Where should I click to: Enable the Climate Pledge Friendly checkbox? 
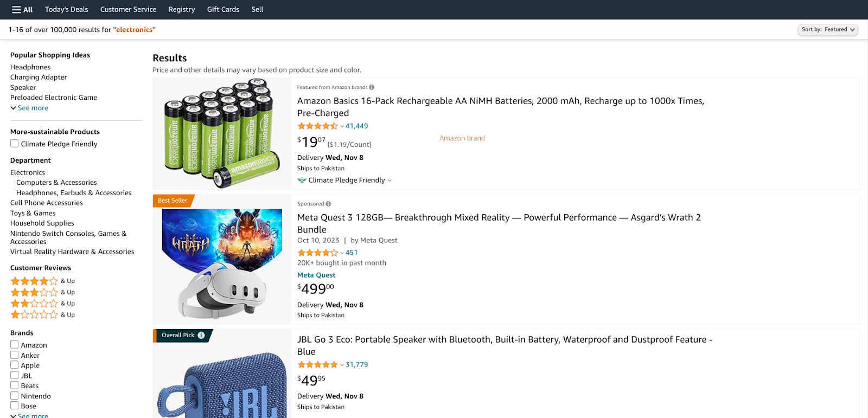click(x=15, y=144)
